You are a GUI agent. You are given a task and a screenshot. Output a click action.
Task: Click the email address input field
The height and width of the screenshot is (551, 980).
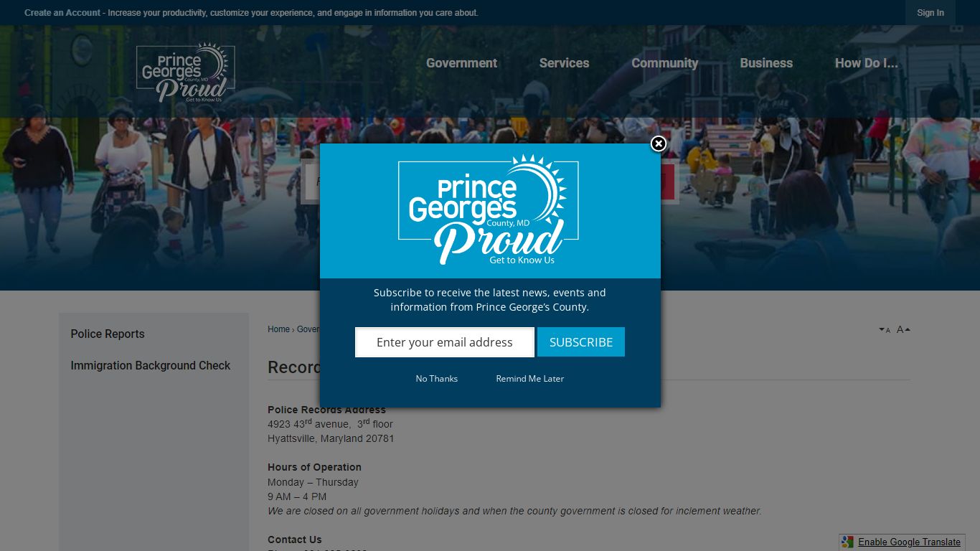tap(445, 342)
